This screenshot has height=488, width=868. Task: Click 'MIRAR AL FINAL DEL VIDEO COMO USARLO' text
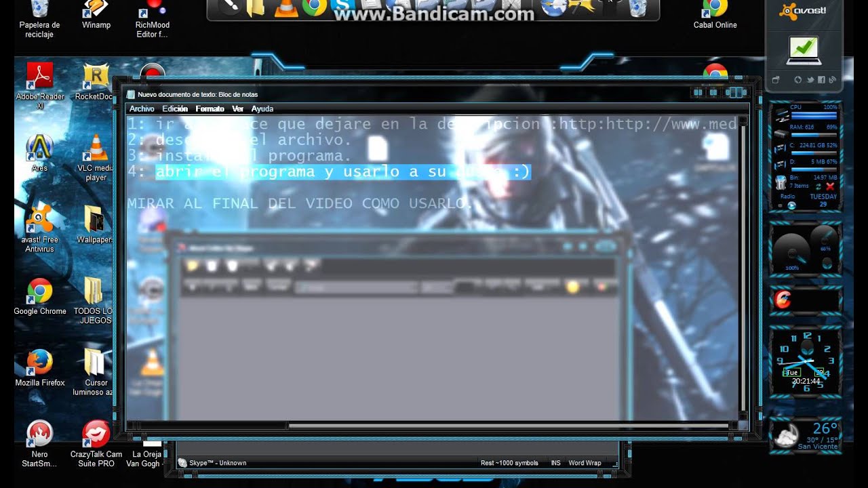[x=300, y=203]
